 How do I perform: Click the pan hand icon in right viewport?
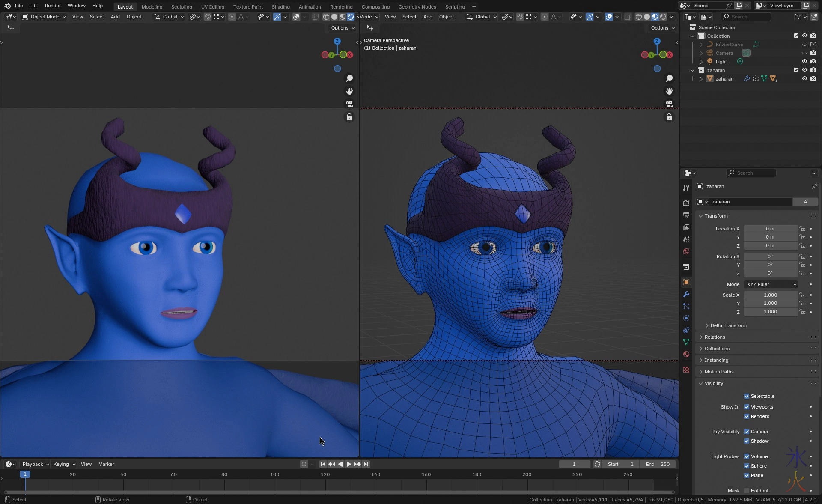[x=669, y=91]
